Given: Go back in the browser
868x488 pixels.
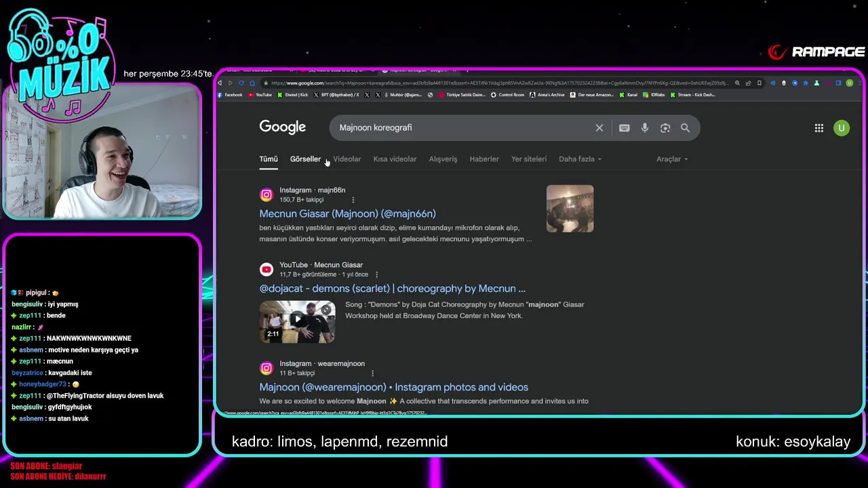Looking at the screenshot, I should click(220, 83).
